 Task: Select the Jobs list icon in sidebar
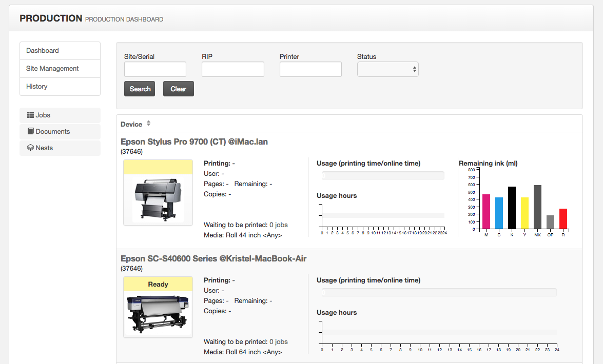click(x=31, y=115)
